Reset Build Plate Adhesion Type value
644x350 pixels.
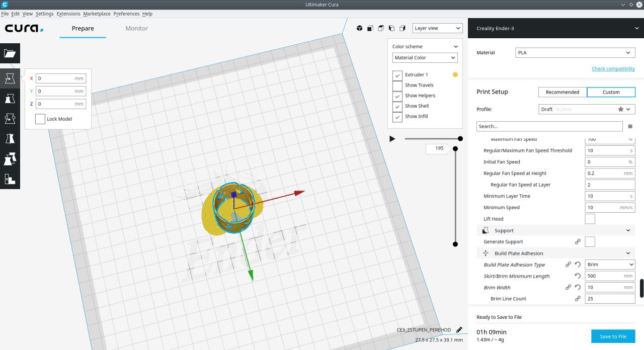[578, 265]
